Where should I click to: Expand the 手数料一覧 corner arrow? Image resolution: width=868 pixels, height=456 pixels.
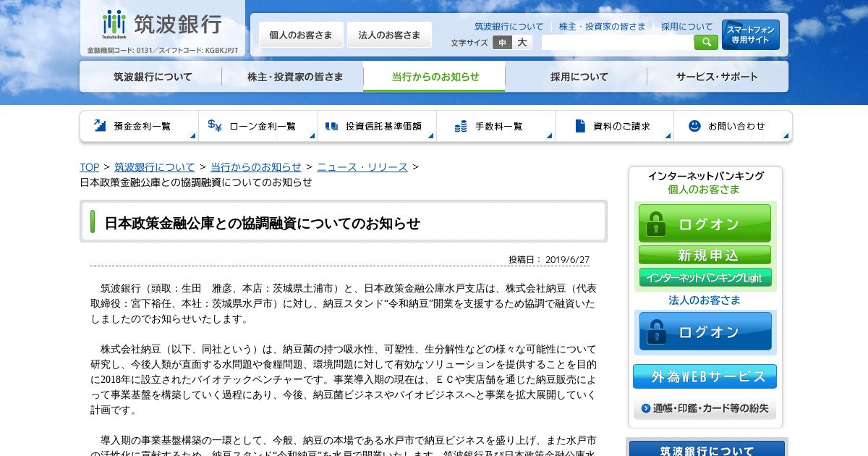coord(549,135)
